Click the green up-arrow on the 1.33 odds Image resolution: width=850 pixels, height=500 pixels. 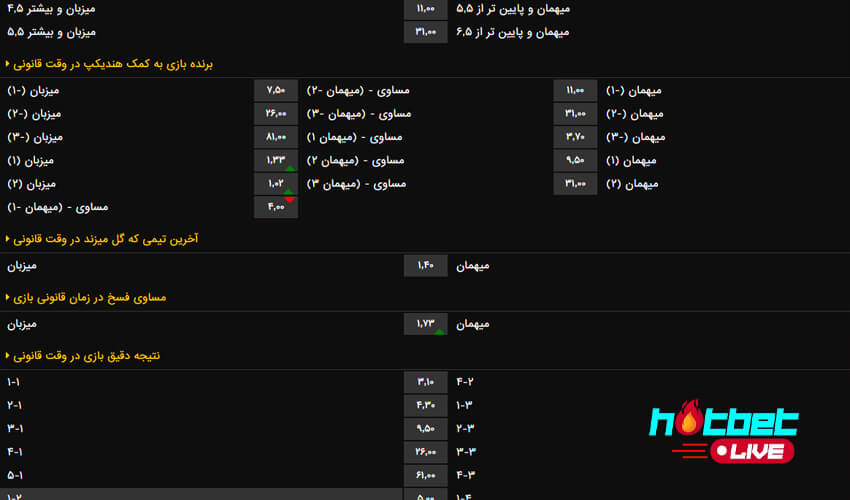[x=289, y=168]
